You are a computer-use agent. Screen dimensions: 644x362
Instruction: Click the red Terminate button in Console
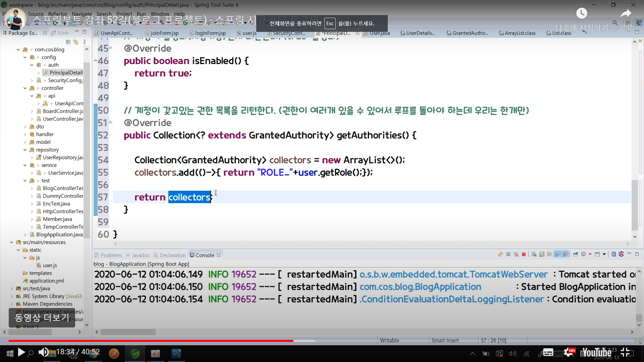[524, 254]
